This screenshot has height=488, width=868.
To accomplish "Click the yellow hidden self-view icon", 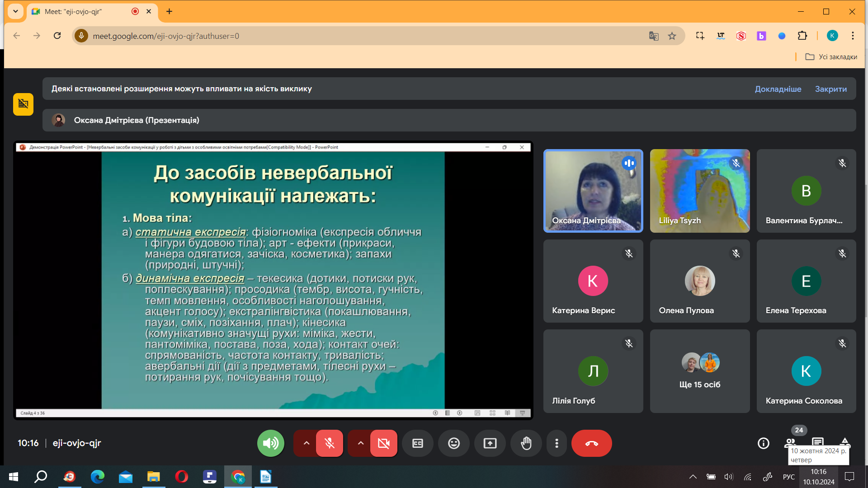I will 23,104.
